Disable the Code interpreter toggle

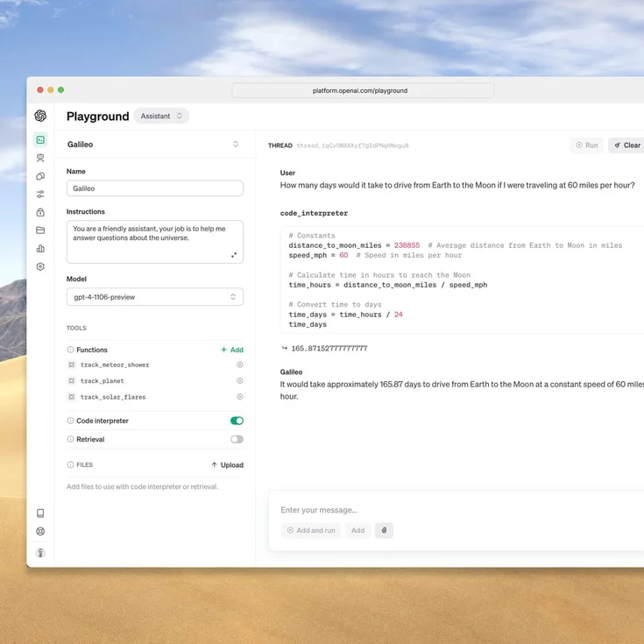(x=237, y=421)
